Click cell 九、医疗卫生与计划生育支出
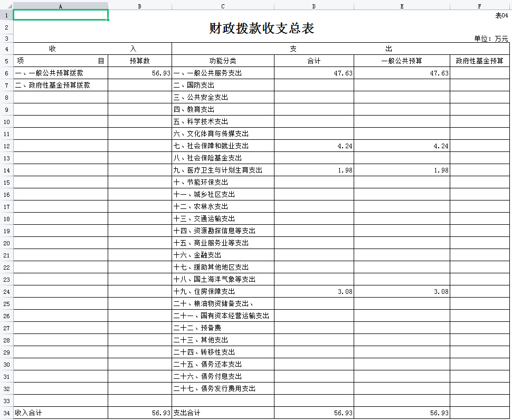The image size is (512, 420). (223, 170)
